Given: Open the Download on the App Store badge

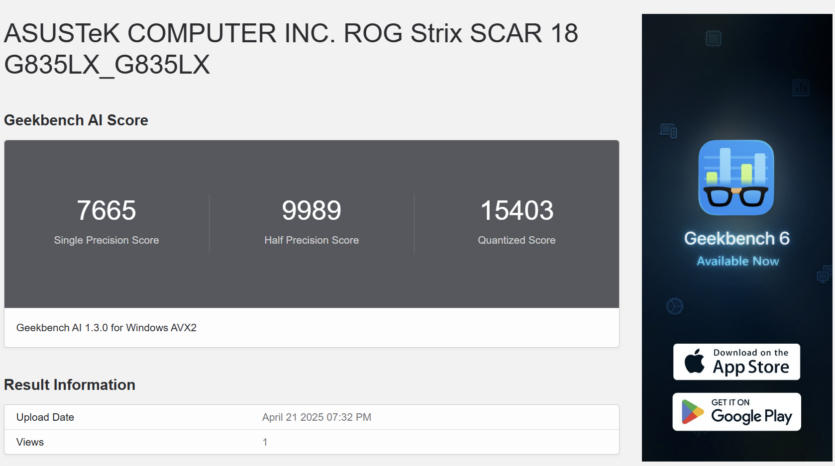Looking at the screenshot, I should pyautogui.click(x=736, y=362).
